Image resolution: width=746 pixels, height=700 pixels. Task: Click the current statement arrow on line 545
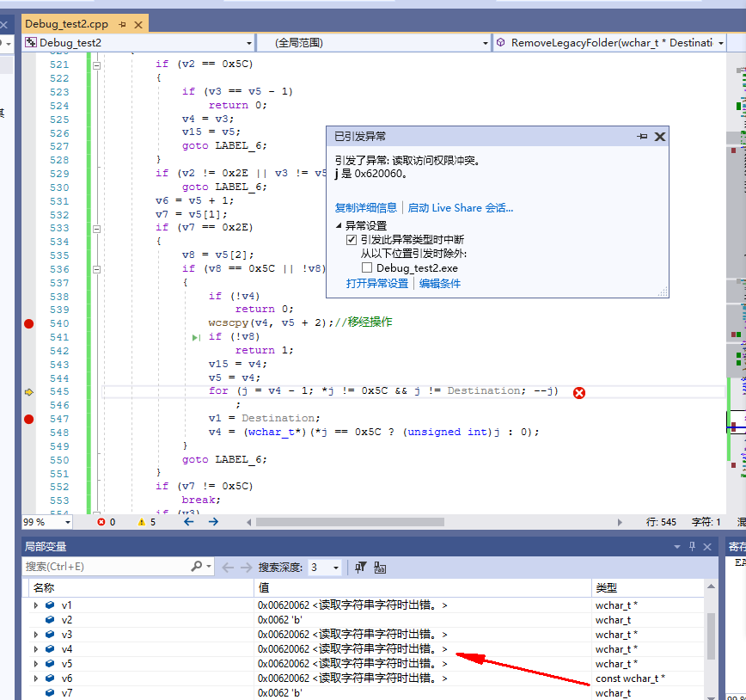pos(29,392)
